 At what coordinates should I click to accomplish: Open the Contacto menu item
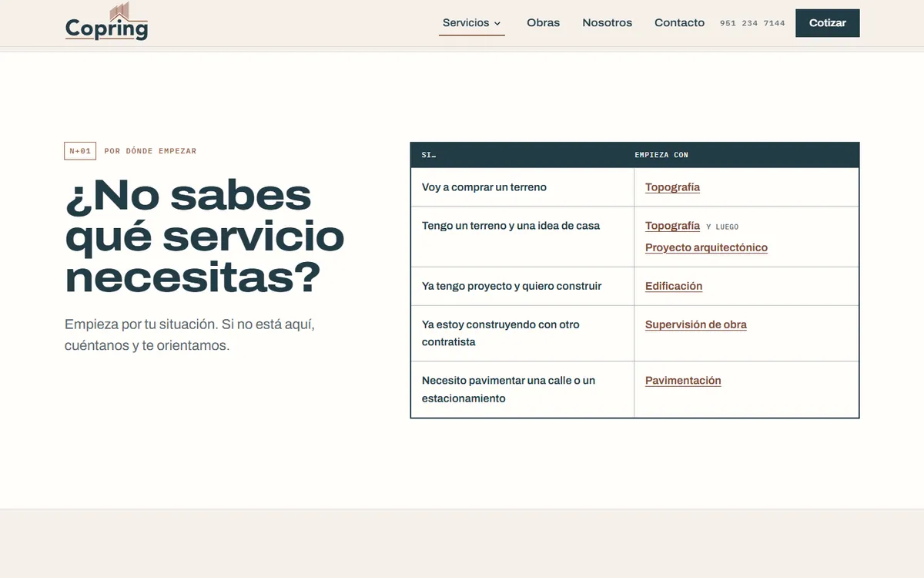click(x=679, y=23)
